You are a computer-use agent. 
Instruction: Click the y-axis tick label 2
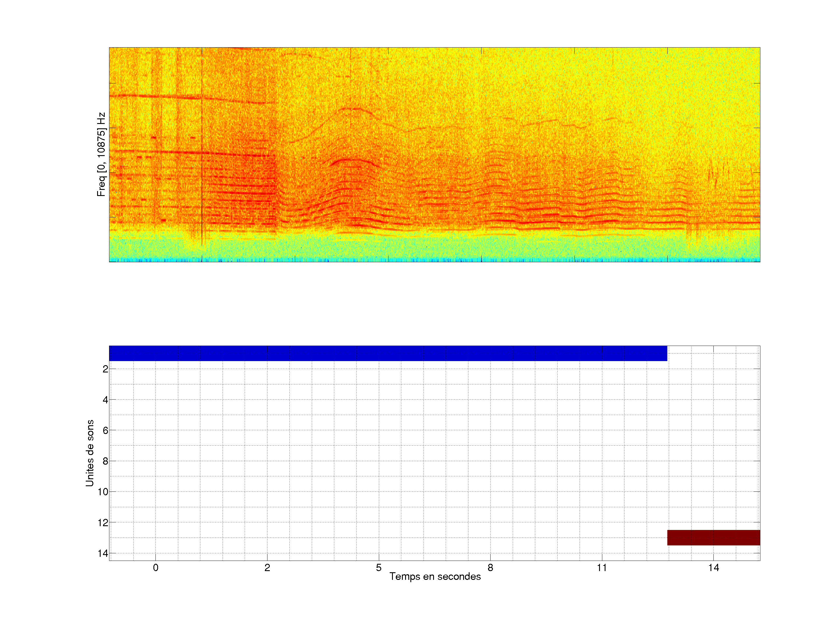coord(105,369)
